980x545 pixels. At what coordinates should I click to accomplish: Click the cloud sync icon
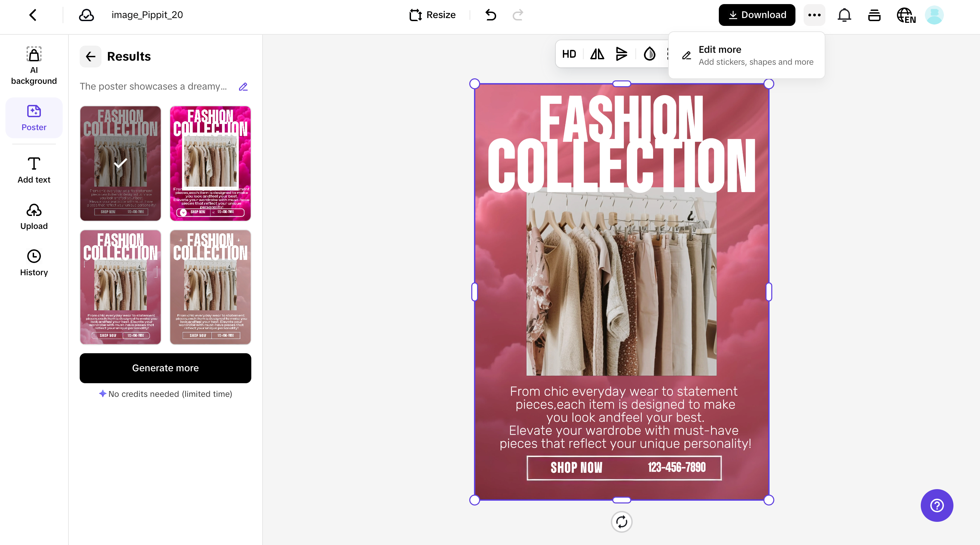[86, 15]
